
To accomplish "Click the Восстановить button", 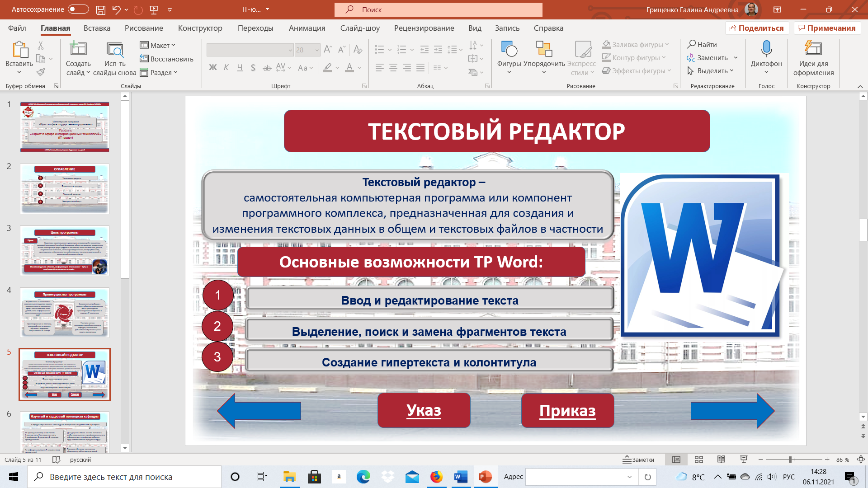I will [166, 59].
